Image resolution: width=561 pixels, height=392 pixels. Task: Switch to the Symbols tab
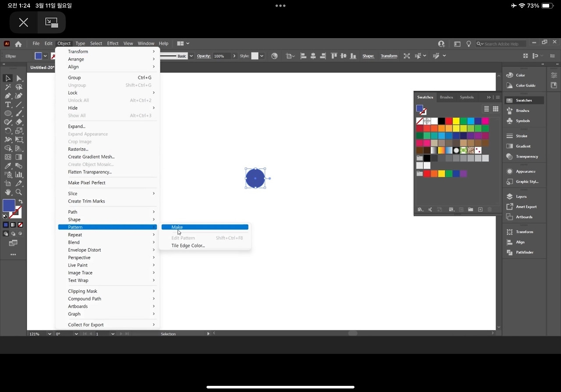(467, 97)
